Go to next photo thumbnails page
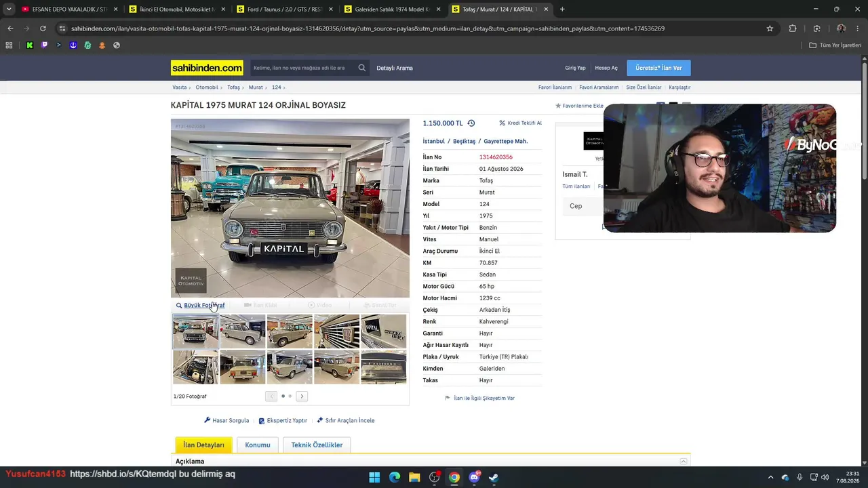868x488 pixels. pyautogui.click(x=302, y=396)
